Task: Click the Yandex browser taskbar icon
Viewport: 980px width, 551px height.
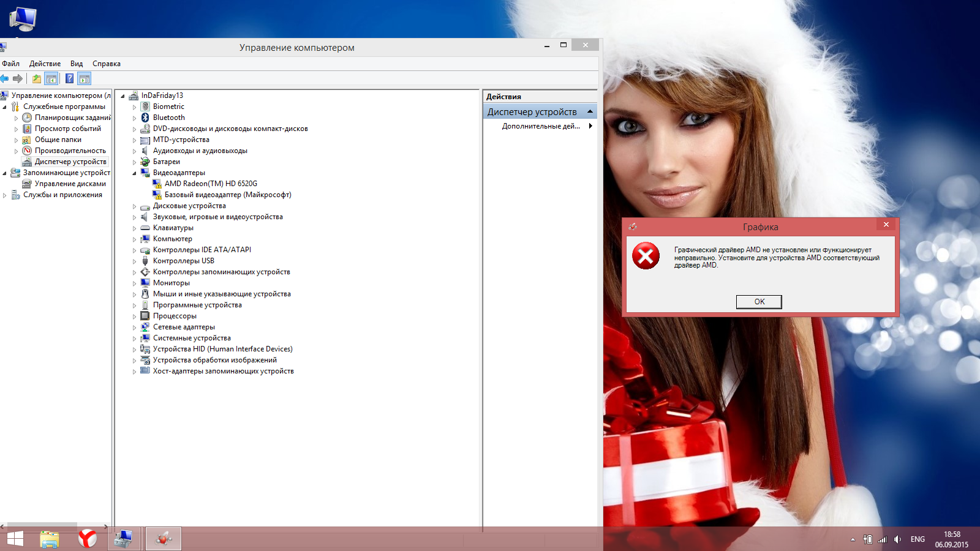Action: [x=88, y=539]
